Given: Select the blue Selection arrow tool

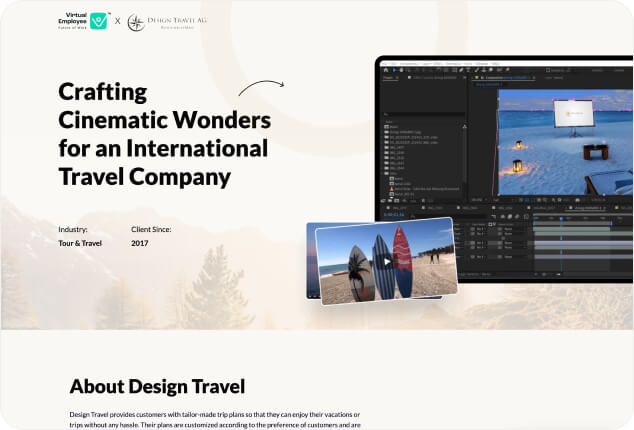Looking at the screenshot, I should tap(394, 70).
